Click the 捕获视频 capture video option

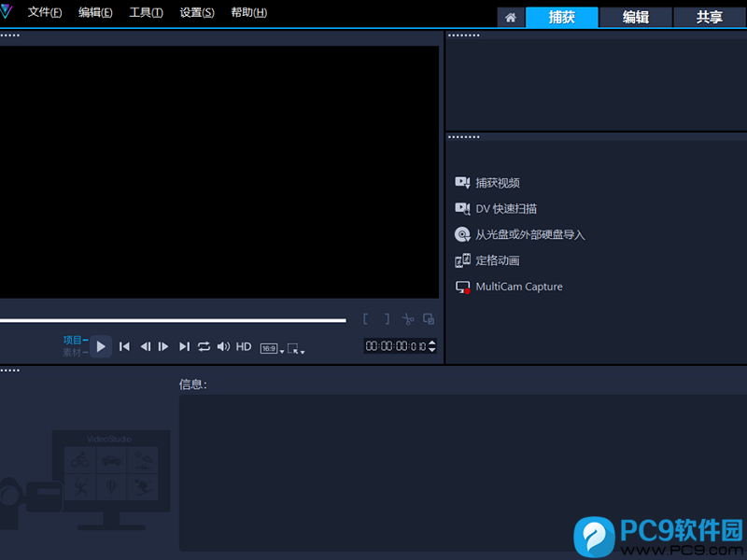click(497, 183)
